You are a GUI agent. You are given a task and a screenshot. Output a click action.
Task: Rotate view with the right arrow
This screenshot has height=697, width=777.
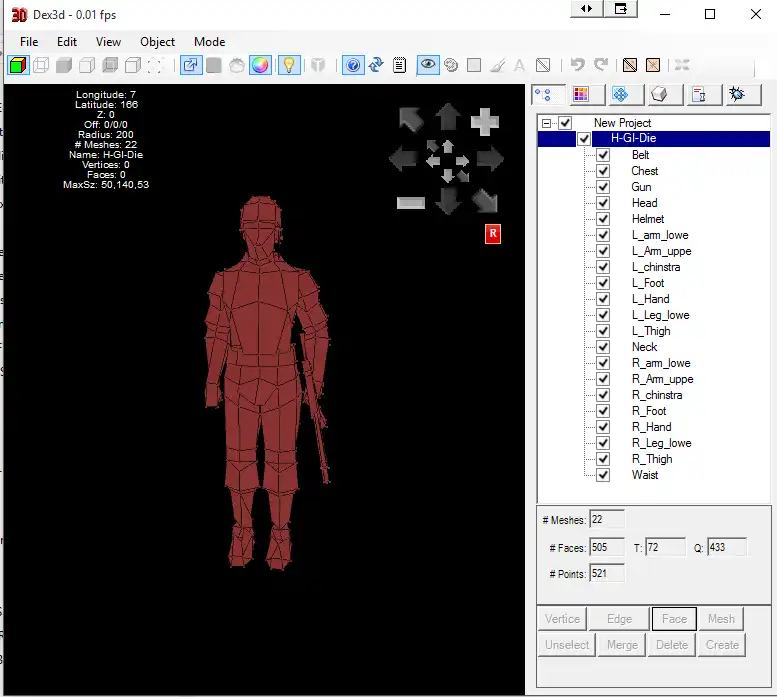pos(490,159)
